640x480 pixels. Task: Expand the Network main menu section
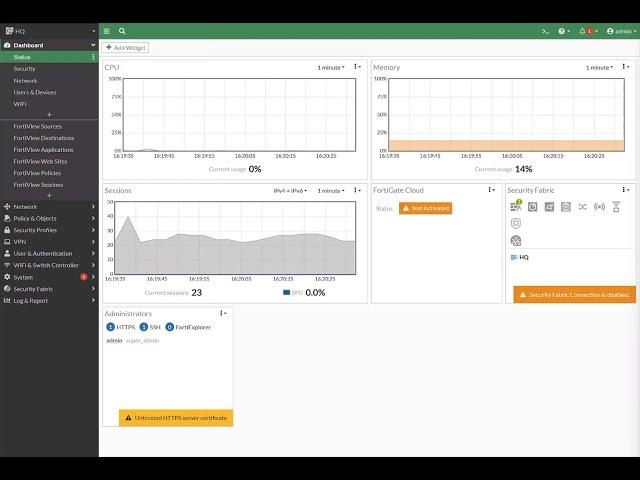point(49,207)
